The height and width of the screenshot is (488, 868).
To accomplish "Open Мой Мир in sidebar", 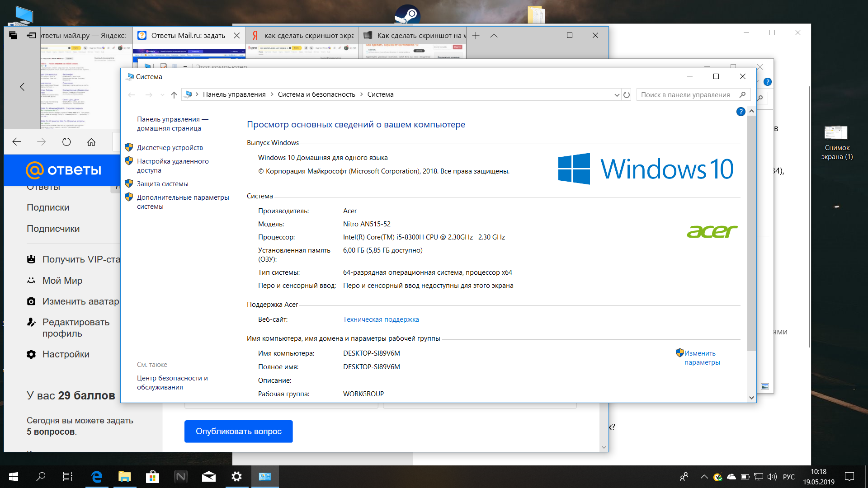I will click(x=62, y=281).
